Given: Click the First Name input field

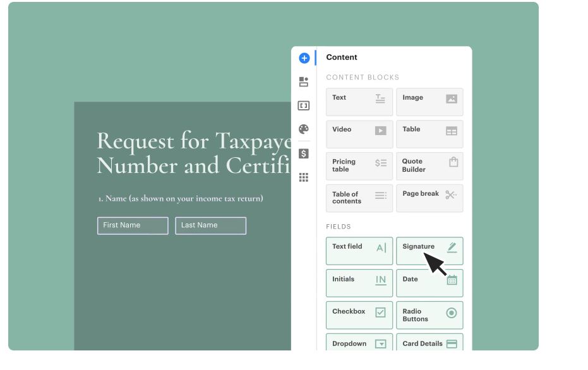Looking at the screenshot, I should point(133,225).
